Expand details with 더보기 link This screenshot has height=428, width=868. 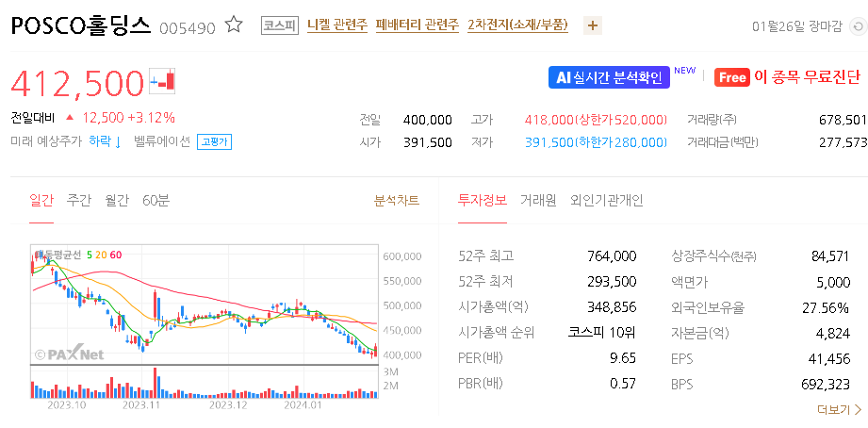(x=839, y=410)
